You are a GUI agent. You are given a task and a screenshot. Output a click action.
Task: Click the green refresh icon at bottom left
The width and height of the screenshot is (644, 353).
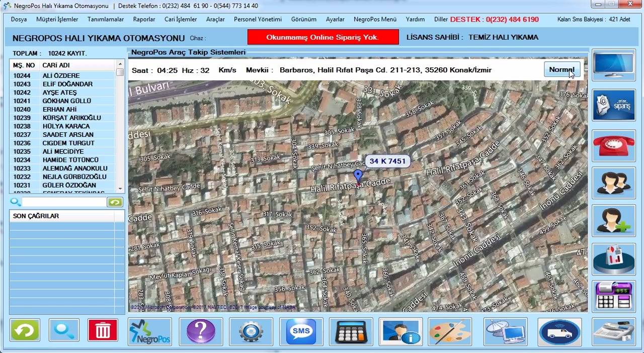25,330
